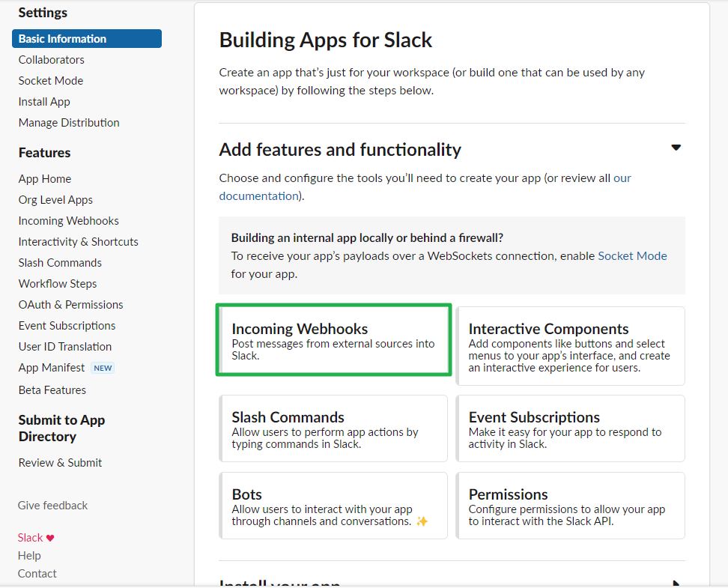Image resolution: width=728 pixels, height=588 pixels.
Task: Click the Socket Mode link in notice
Action: [632, 255]
